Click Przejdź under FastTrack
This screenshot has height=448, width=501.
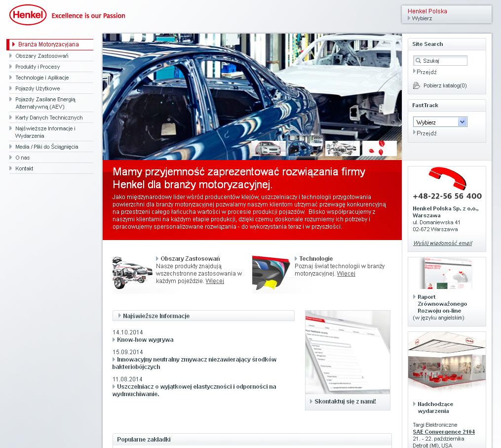click(426, 133)
